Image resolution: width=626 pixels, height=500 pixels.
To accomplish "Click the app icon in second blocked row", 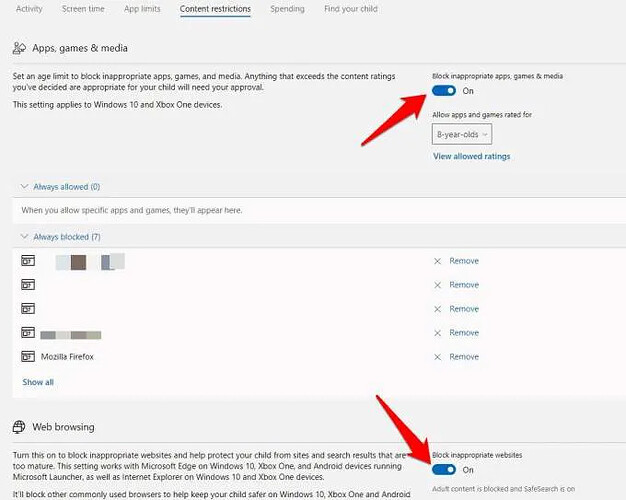I will 28,285.
